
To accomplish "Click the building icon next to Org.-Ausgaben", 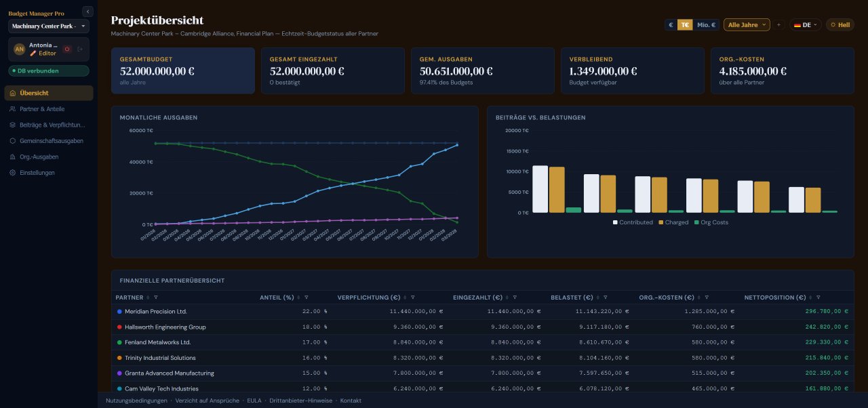I will 13,157.
